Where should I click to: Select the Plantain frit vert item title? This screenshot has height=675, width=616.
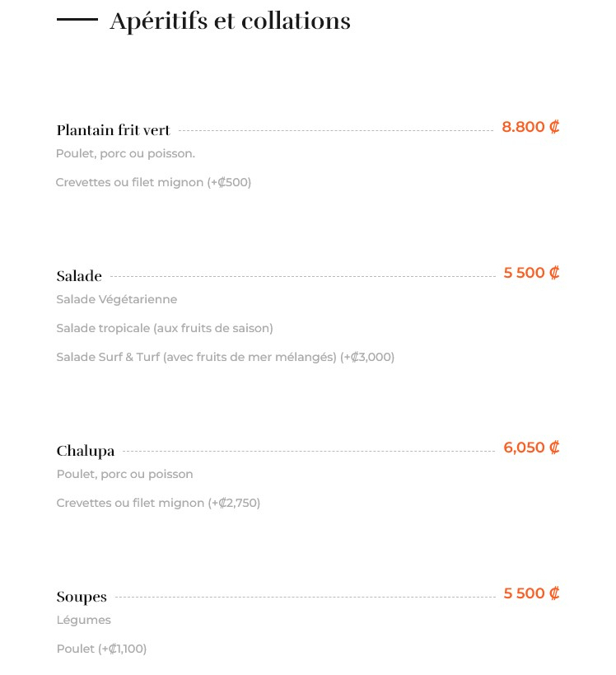click(x=113, y=130)
